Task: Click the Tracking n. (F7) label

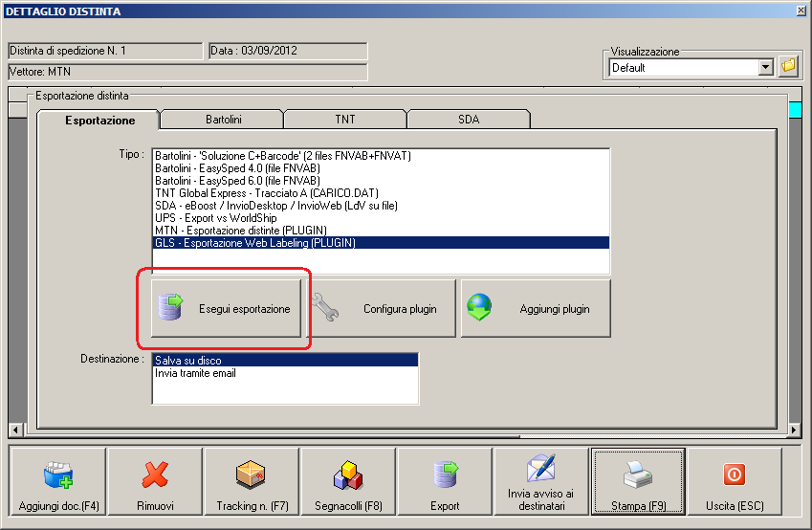Action: [x=252, y=506]
